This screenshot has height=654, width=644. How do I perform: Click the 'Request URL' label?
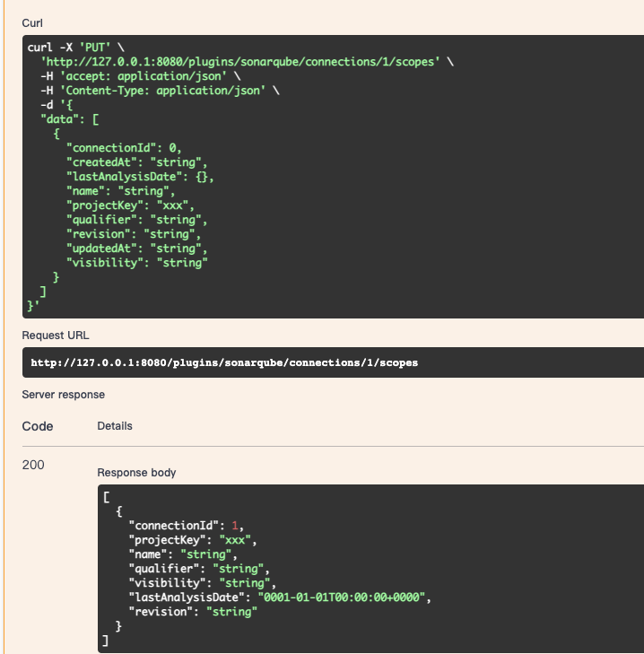pyautogui.click(x=56, y=336)
